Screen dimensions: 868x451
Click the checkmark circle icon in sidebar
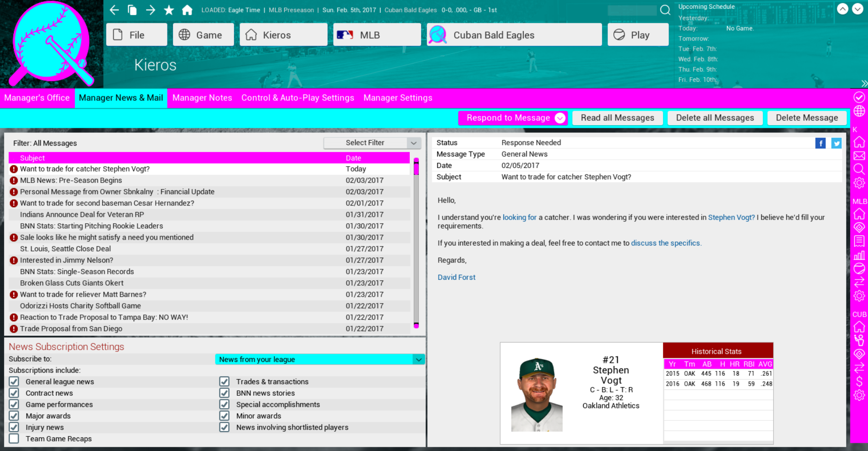[859, 97]
